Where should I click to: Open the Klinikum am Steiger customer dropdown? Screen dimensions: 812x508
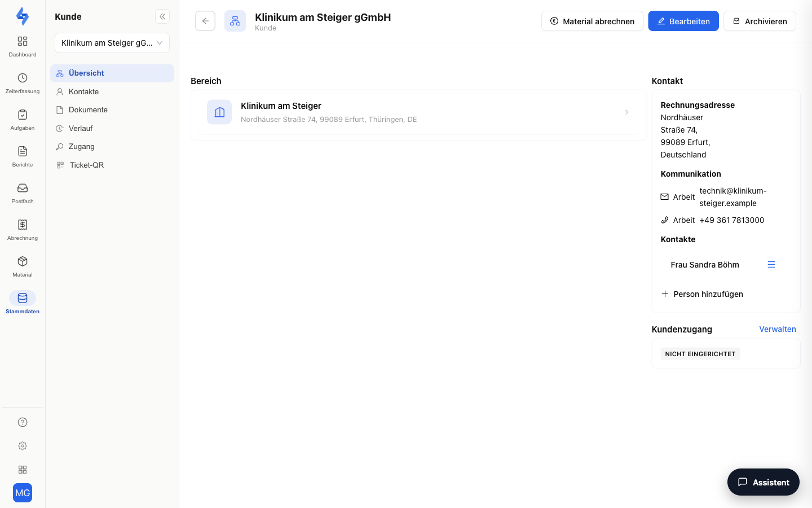(112, 43)
